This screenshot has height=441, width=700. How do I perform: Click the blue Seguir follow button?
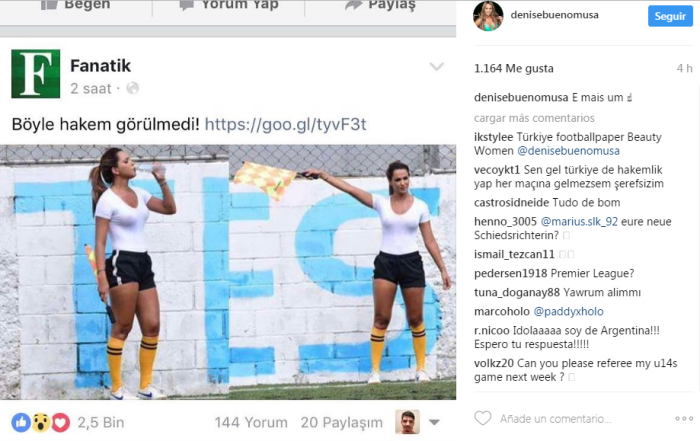click(x=670, y=17)
